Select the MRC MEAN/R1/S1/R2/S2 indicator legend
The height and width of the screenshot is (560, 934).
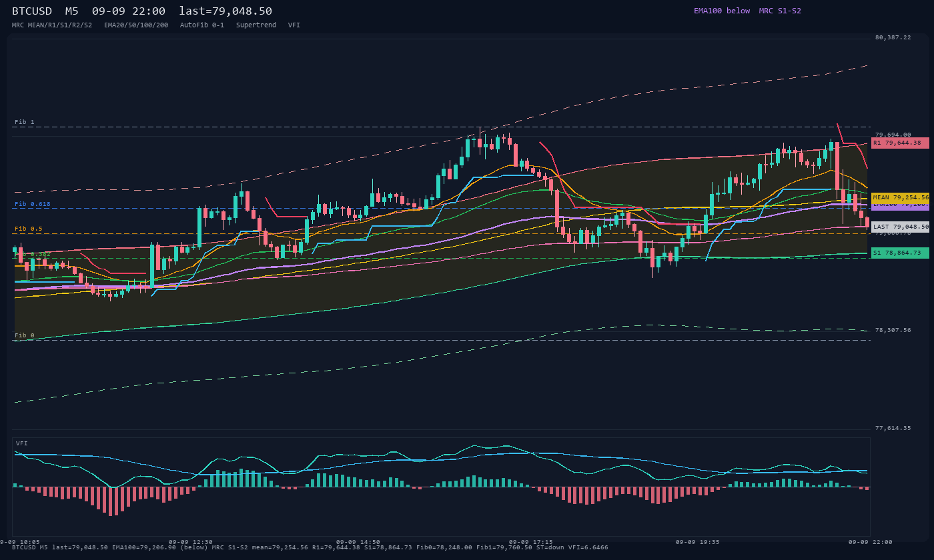tap(52, 25)
